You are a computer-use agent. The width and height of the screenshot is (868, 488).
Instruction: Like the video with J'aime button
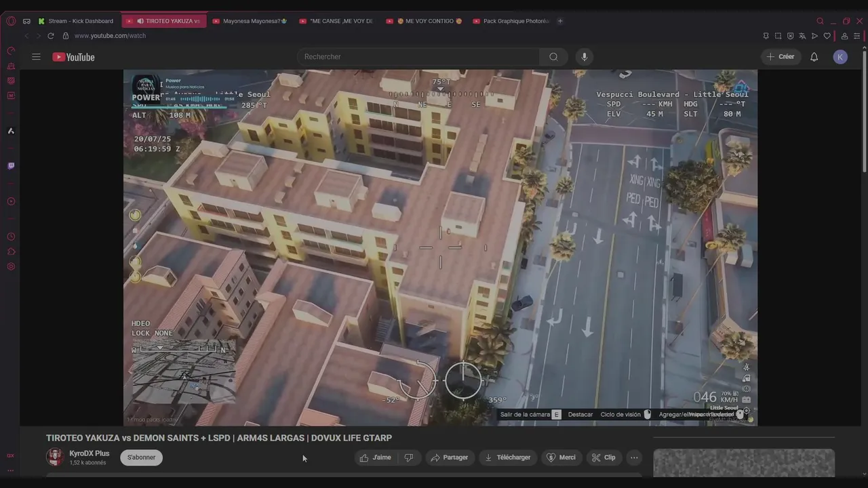coord(375,457)
